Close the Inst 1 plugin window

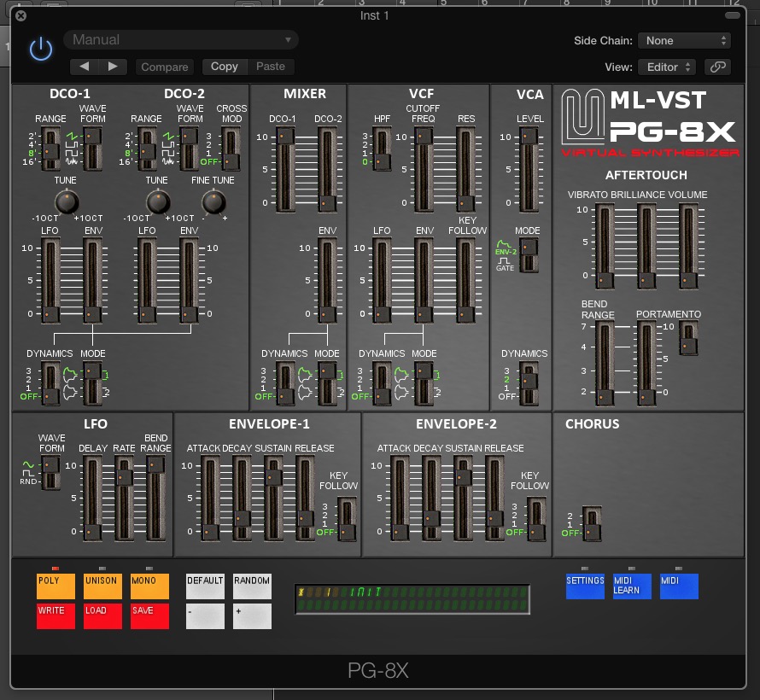click(20, 16)
